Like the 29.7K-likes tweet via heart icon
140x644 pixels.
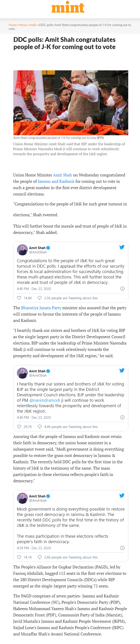pyautogui.click(x=19, y=426)
